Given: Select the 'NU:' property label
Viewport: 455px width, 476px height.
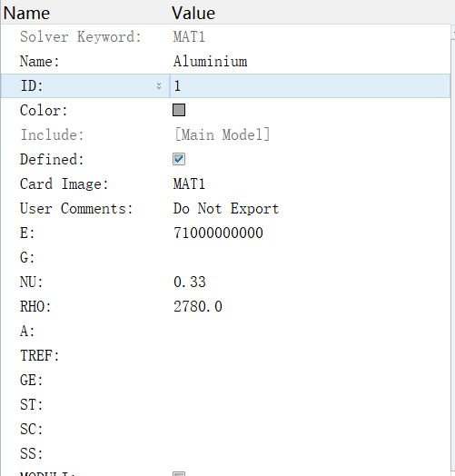Looking at the screenshot, I should (x=32, y=282).
